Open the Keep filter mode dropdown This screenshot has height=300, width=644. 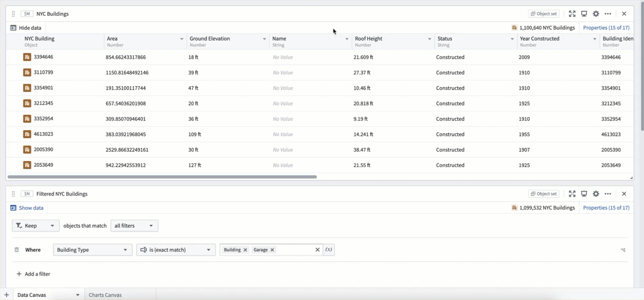(35, 226)
